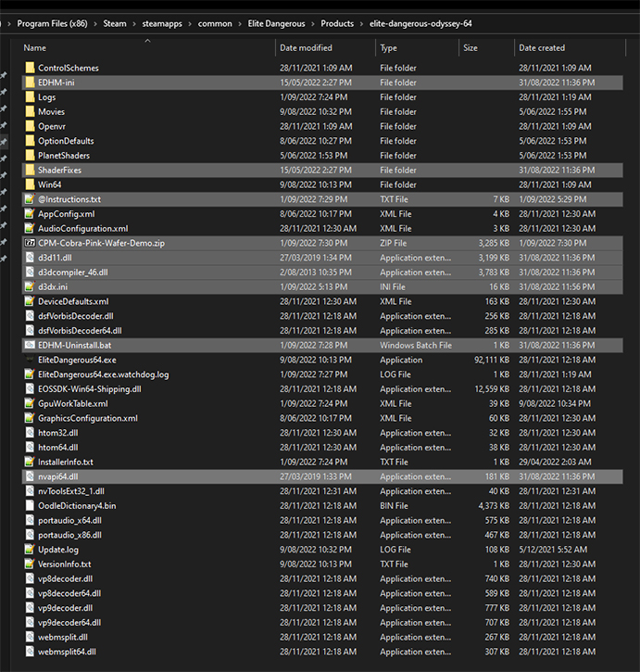Select htom32.dll file name
This screenshot has height=672, width=640.
coord(58,433)
